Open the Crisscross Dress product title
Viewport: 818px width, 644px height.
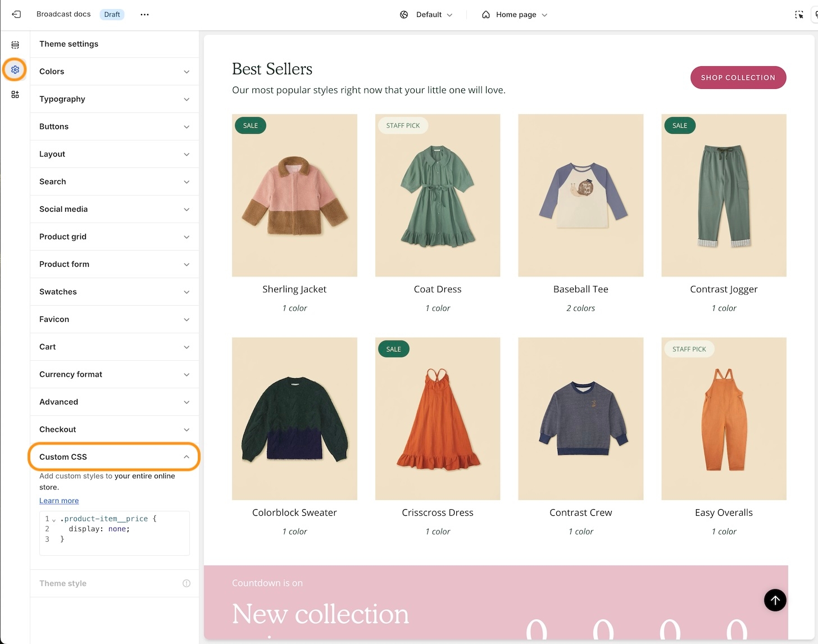437,513
